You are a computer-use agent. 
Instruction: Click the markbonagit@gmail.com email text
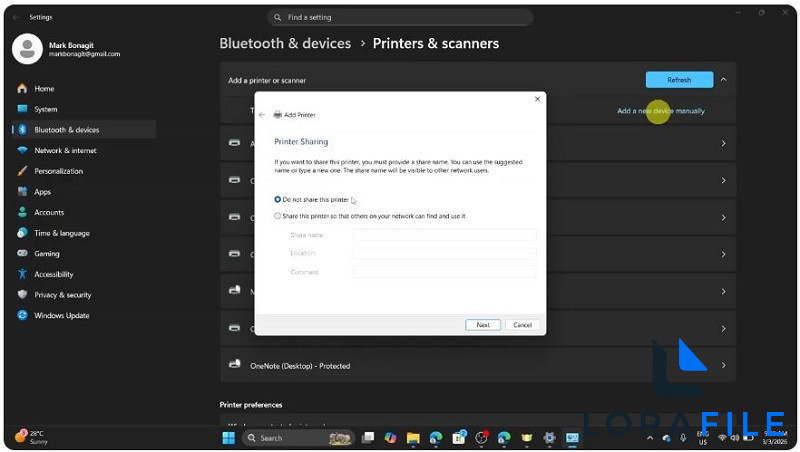point(85,54)
